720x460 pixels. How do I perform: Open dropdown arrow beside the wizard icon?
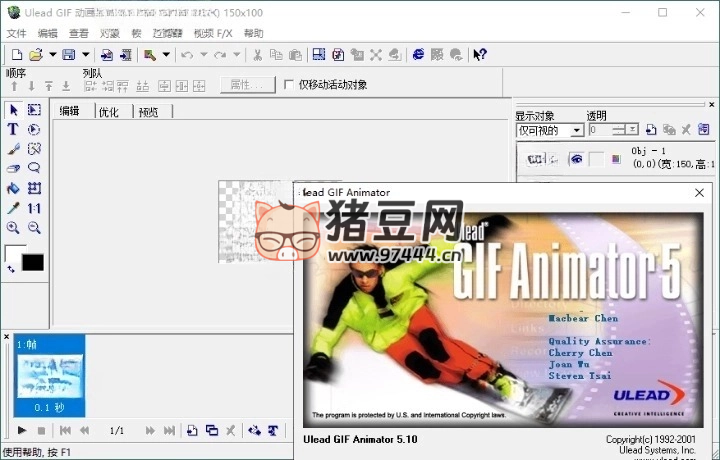[x=166, y=55]
